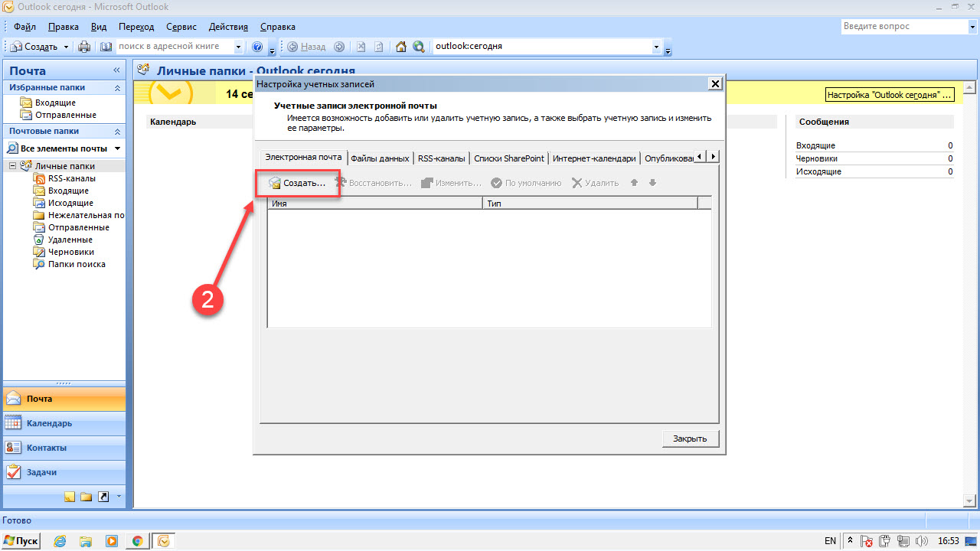Image resolution: width=980 pixels, height=551 pixels.
Task: Expand the Все элементы почты dropdown
Action: [117, 148]
